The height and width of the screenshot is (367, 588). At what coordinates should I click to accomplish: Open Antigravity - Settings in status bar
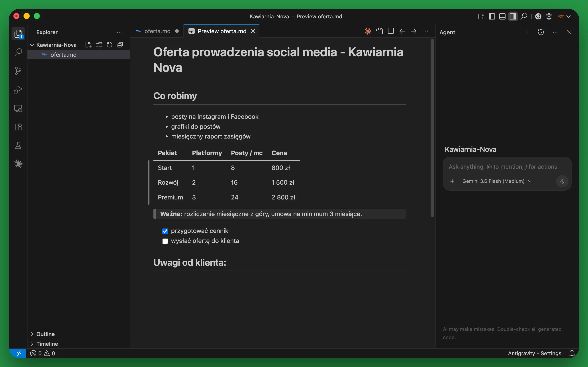(534, 353)
